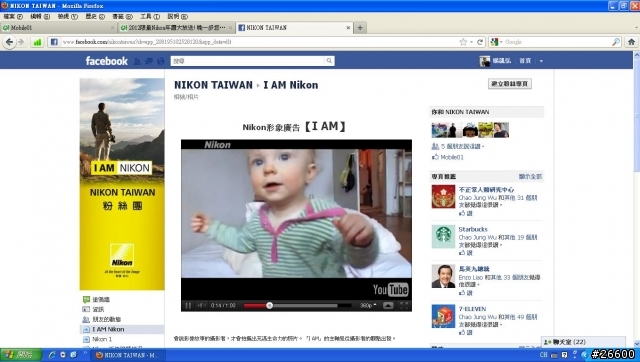Click the Facebook search magnifier icon

(x=329, y=61)
